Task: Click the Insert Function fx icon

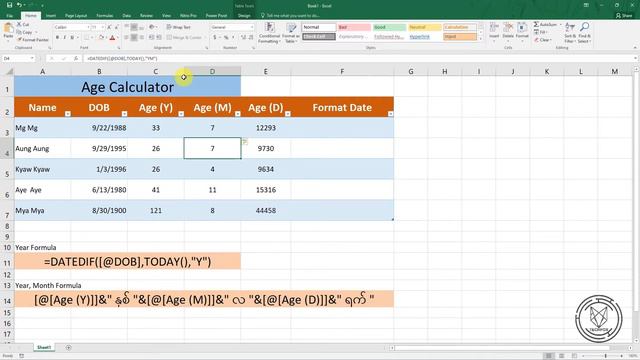Action: pyautogui.click(x=76, y=58)
